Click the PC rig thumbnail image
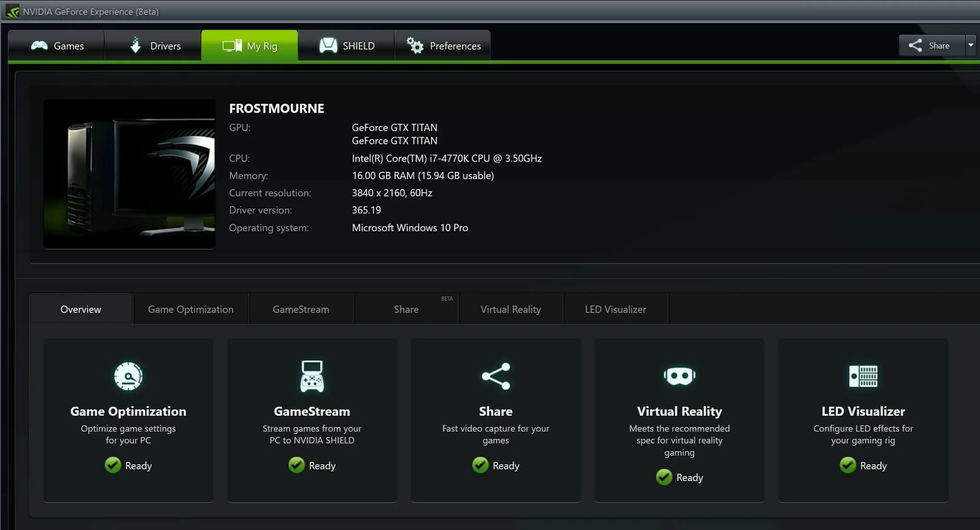 point(129,174)
